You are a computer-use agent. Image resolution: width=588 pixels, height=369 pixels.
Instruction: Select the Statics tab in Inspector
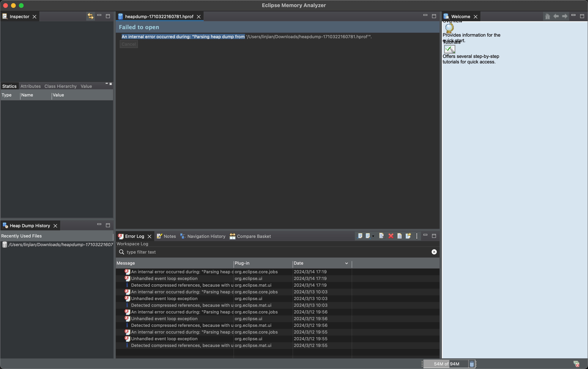[x=9, y=86]
